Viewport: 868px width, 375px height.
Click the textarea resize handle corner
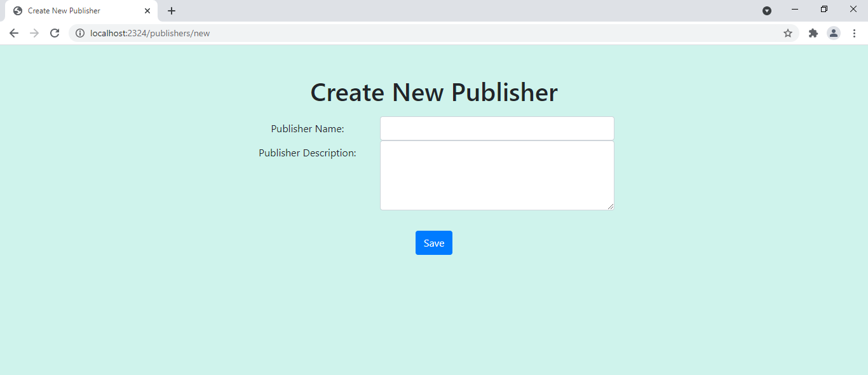[x=611, y=207]
